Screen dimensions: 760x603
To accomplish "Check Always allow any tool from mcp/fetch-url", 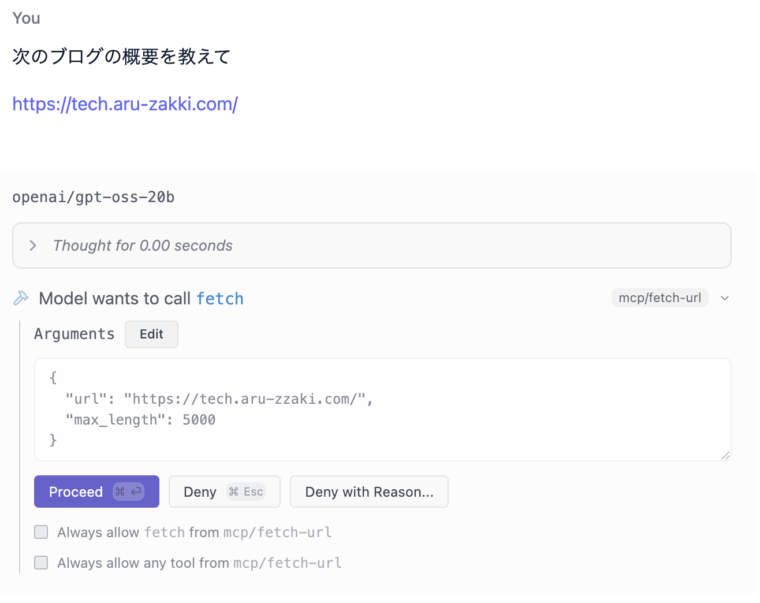I will (41, 563).
